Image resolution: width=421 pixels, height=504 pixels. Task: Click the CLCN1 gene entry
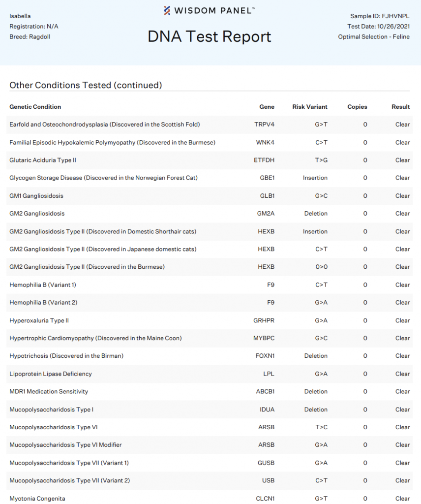tap(265, 498)
